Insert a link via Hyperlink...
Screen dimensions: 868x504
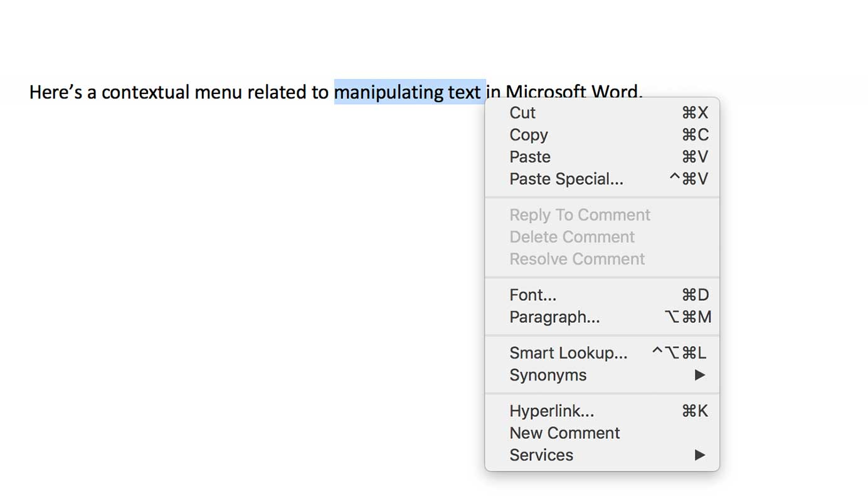552,411
